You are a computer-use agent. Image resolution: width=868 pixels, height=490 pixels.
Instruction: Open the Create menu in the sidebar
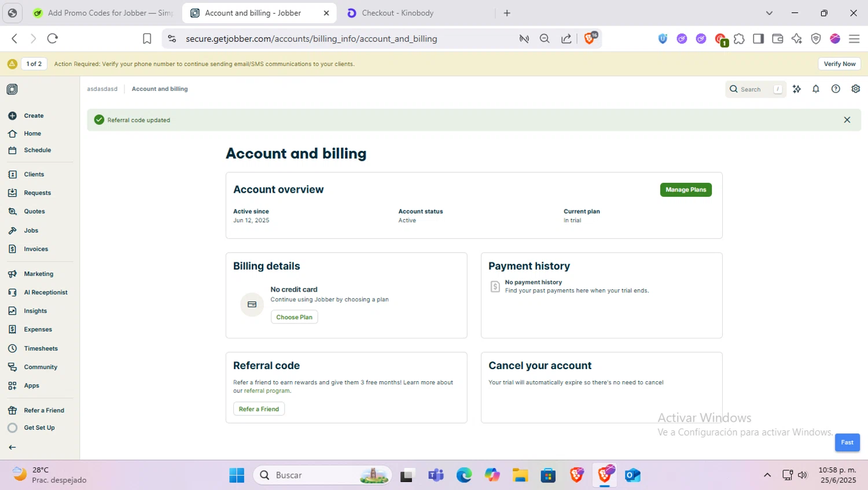pos(26,116)
